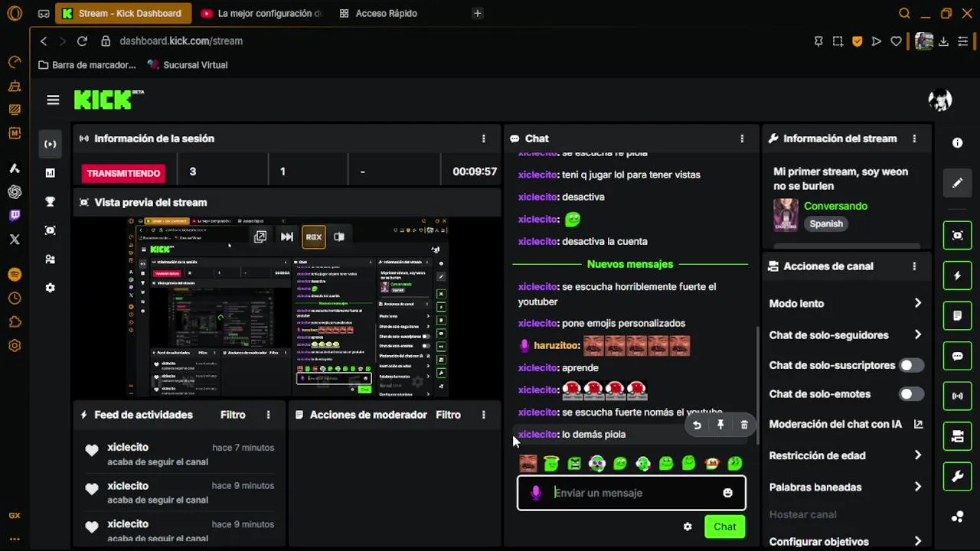Image resolution: width=980 pixels, height=551 pixels.
Task: Click skip-forward control in stream preview
Action: [287, 237]
